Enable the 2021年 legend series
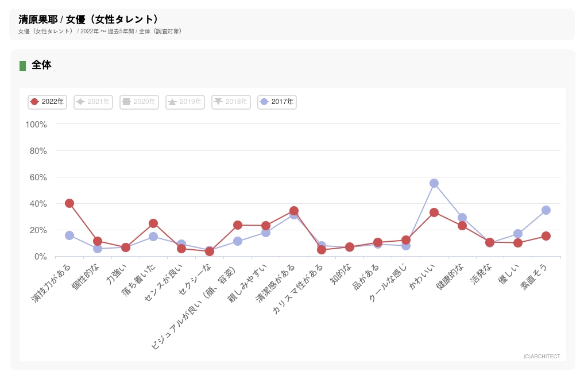The image size is (588, 379). [94, 102]
